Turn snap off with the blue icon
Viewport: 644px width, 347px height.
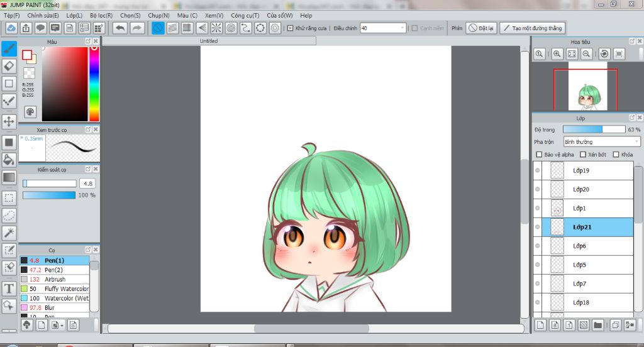pos(158,28)
